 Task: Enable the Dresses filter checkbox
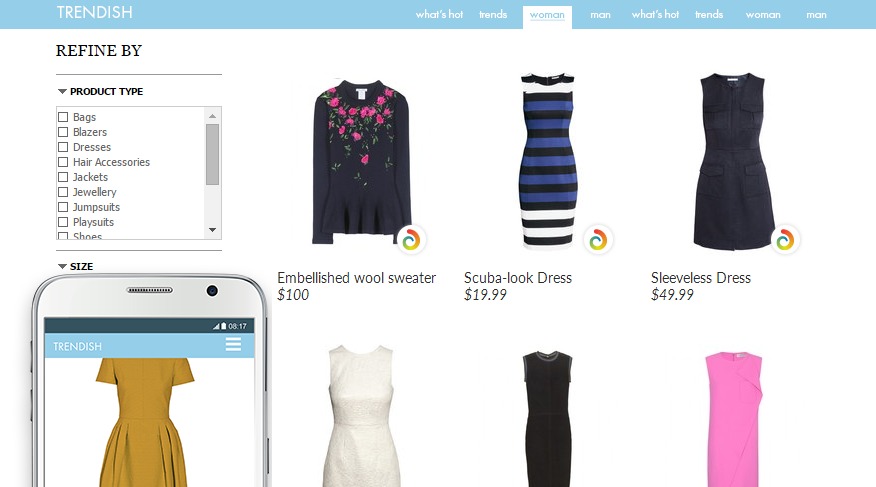click(x=63, y=147)
